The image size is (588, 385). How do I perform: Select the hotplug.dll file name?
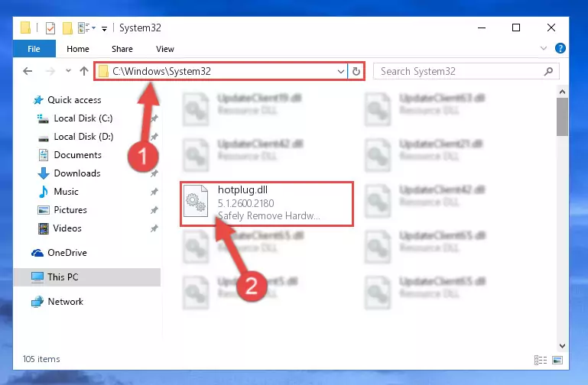pos(242,190)
